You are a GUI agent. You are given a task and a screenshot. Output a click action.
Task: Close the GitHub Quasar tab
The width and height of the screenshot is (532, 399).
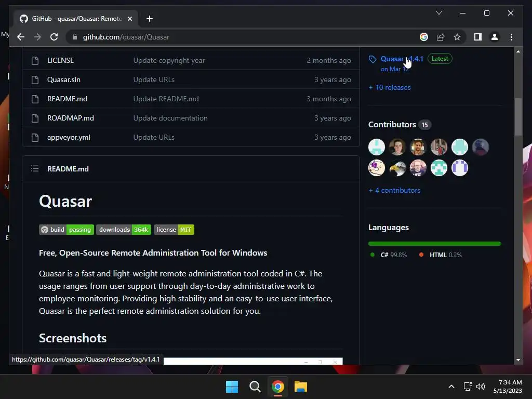pyautogui.click(x=129, y=19)
